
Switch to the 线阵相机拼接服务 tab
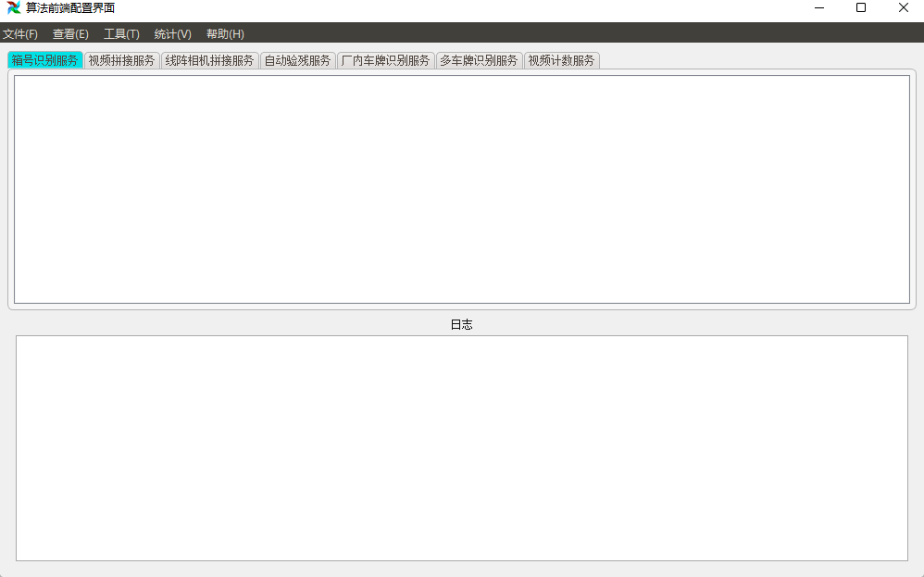pyautogui.click(x=209, y=60)
